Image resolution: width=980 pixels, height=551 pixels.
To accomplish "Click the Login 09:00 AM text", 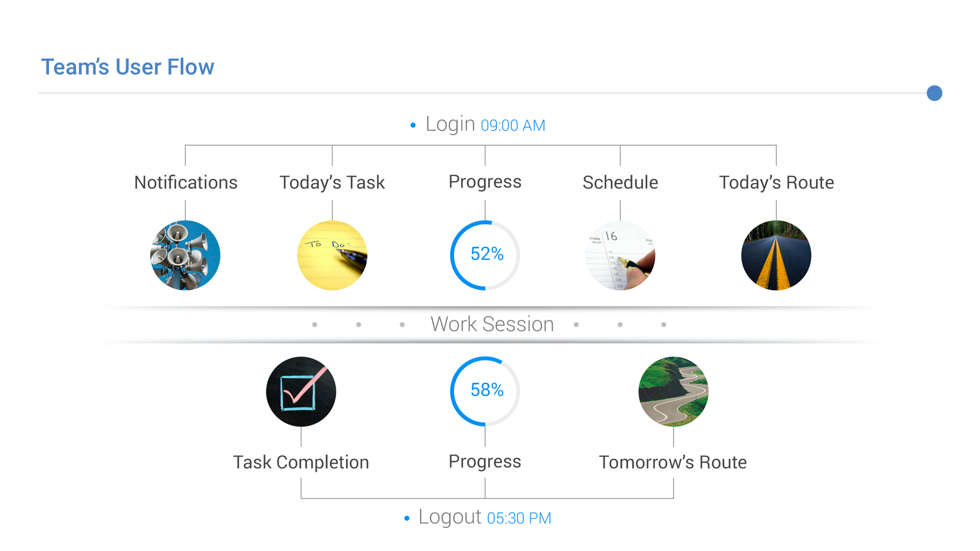I will click(485, 125).
